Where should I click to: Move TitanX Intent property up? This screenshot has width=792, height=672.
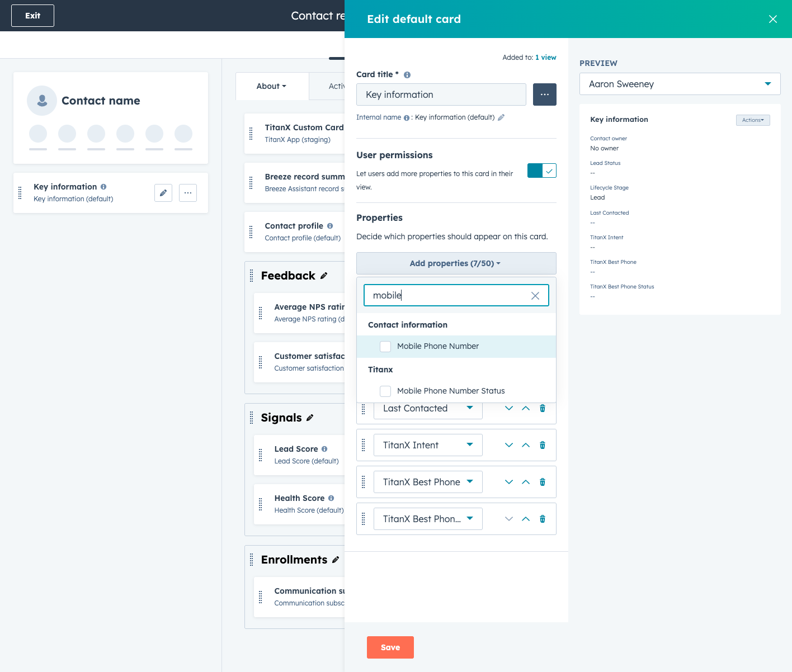(526, 445)
